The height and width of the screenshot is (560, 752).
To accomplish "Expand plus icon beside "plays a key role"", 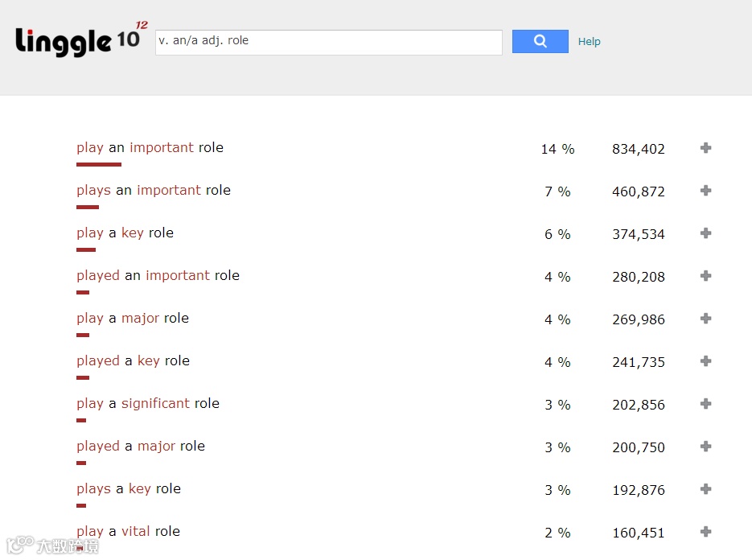I will click(705, 489).
